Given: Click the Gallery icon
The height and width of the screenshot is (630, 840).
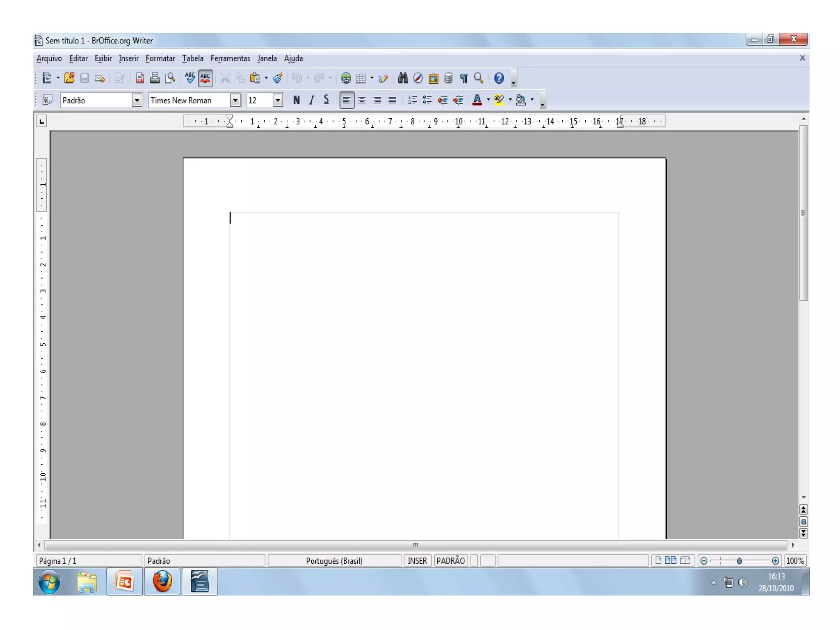Looking at the screenshot, I should click(x=433, y=78).
